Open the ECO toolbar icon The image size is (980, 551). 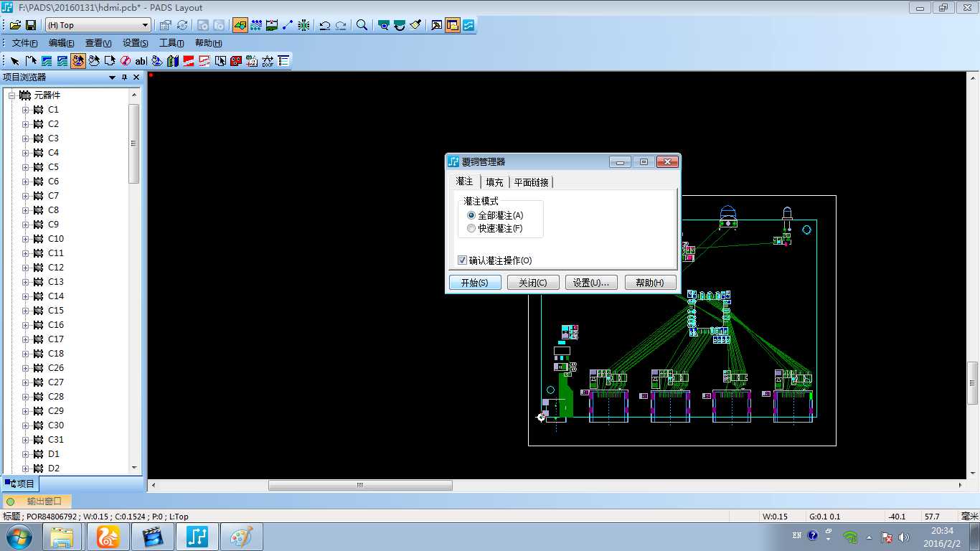pos(288,25)
